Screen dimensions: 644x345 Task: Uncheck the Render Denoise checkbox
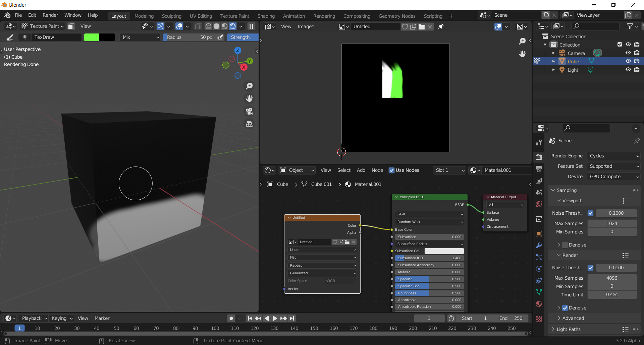[x=565, y=308]
